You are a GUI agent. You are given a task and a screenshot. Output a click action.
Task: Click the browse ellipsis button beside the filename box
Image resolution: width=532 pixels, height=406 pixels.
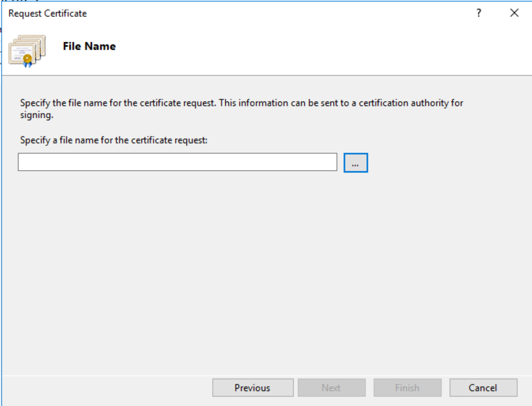(x=355, y=162)
